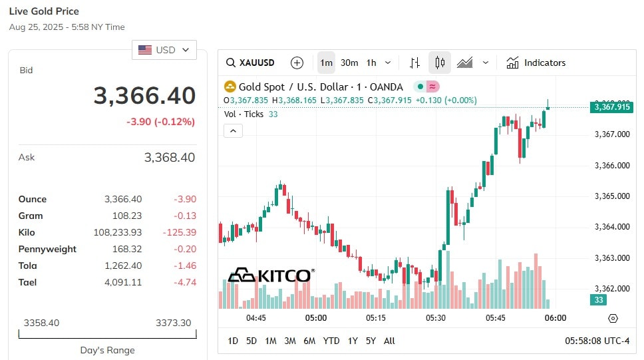This screenshot has width=644, height=360.
Task: Choose the YTD date range
Action: 331,341
